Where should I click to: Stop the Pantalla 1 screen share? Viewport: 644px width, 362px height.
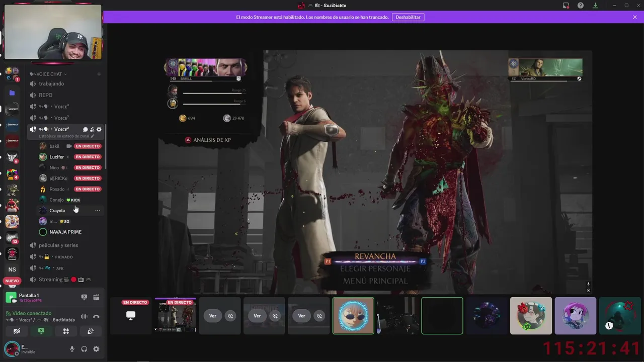pyautogui.click(x=84, y=297)
